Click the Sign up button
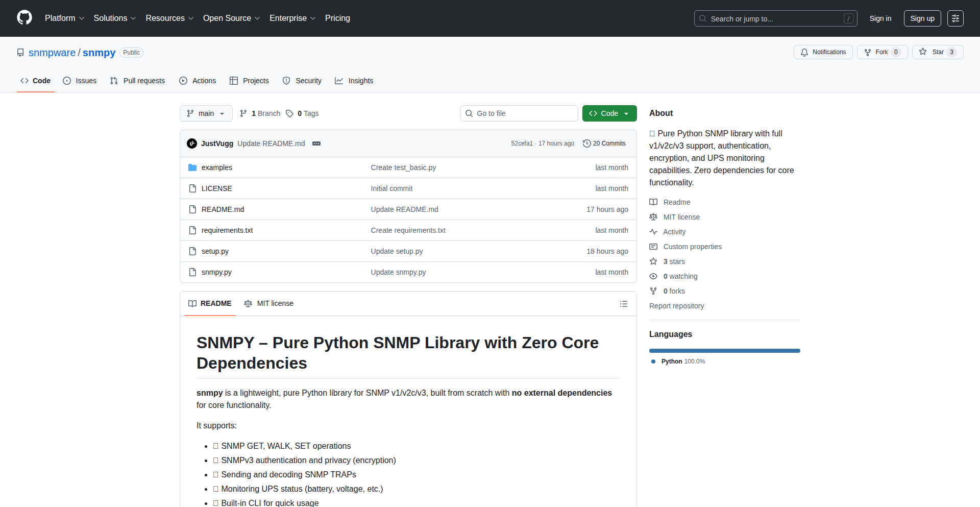This screenshot has width=980, height=507. coord(922,18)
